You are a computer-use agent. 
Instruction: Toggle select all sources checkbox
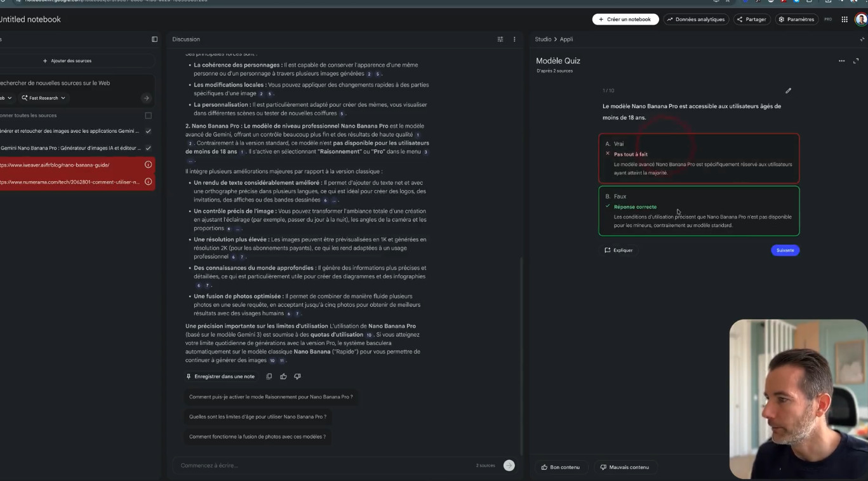[148, 116]
